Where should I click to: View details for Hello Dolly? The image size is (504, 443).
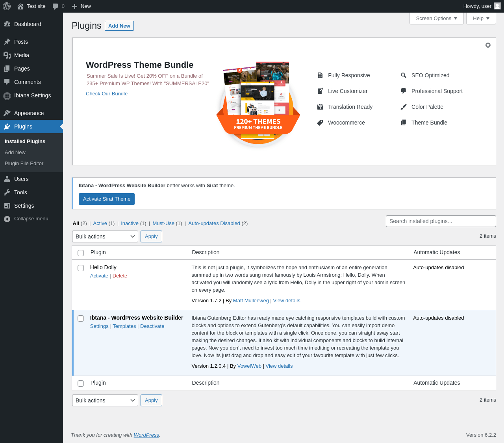click(287, 301)
